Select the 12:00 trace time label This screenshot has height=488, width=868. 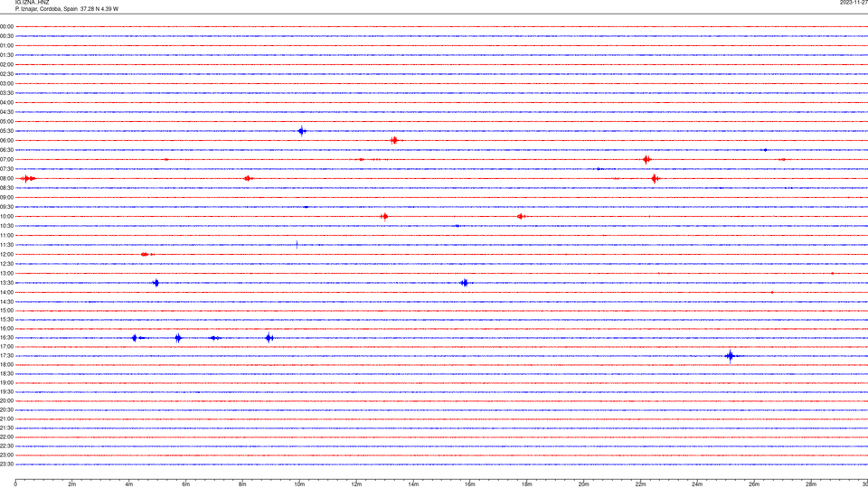tap(6, 255)
